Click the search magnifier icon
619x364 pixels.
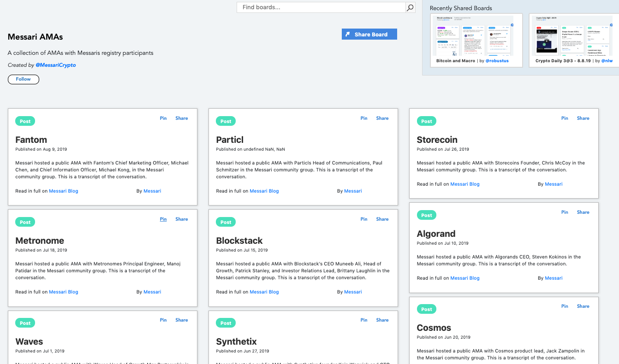click(410, 7)
